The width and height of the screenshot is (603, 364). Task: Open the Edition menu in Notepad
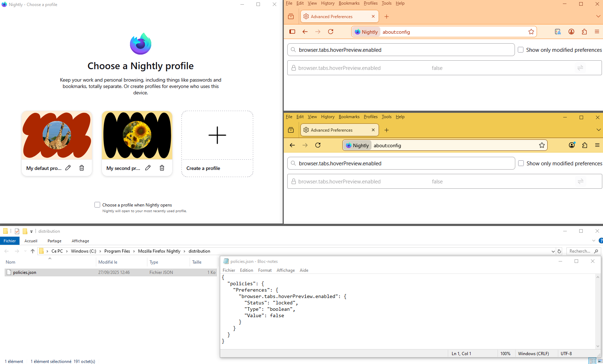(x=246, y=270)
